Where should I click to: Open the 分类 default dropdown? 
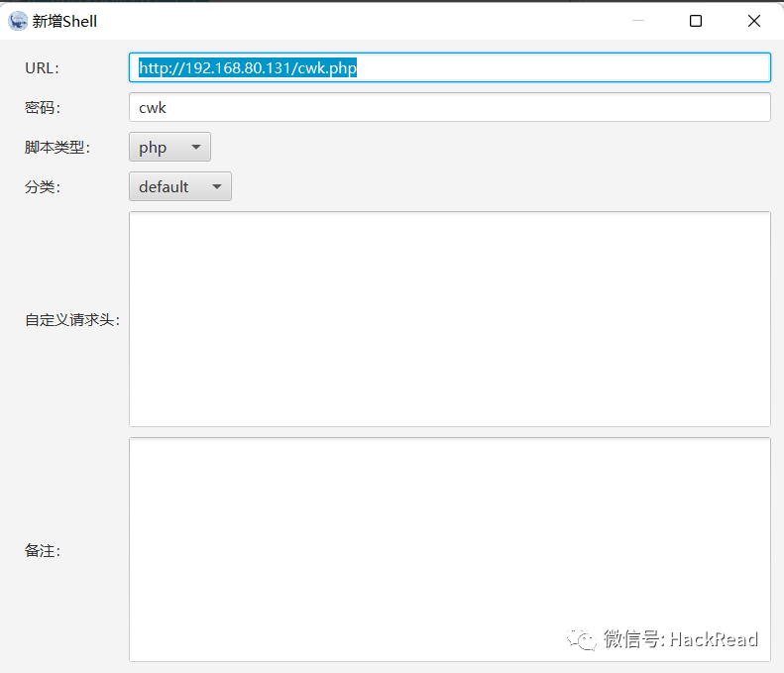(180, 186)
